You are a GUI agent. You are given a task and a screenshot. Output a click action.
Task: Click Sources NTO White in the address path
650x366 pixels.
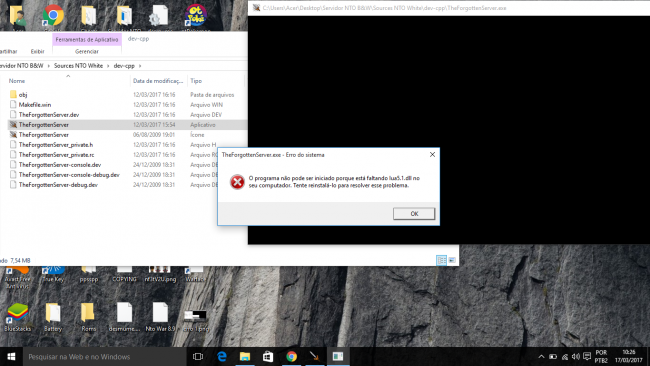(x=78, y=65)
